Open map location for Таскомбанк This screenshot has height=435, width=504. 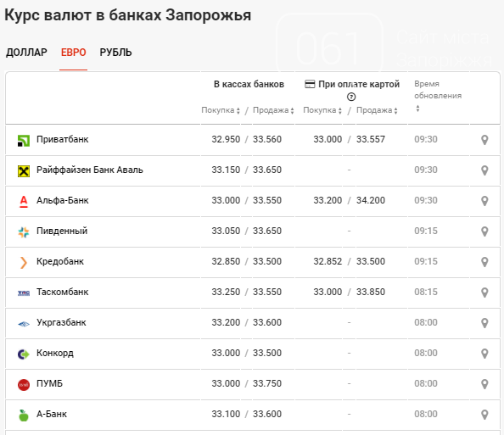[x=484, y=293]
